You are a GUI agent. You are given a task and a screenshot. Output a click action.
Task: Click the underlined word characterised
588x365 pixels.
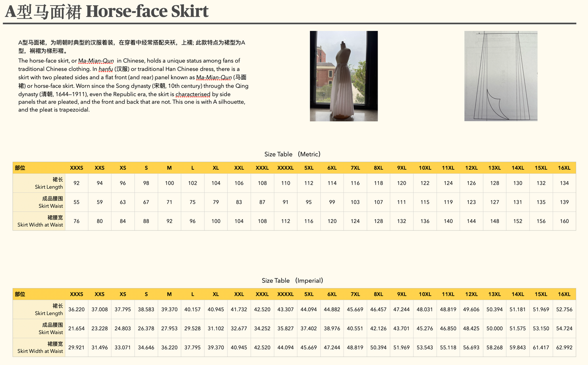coord(192,94)
